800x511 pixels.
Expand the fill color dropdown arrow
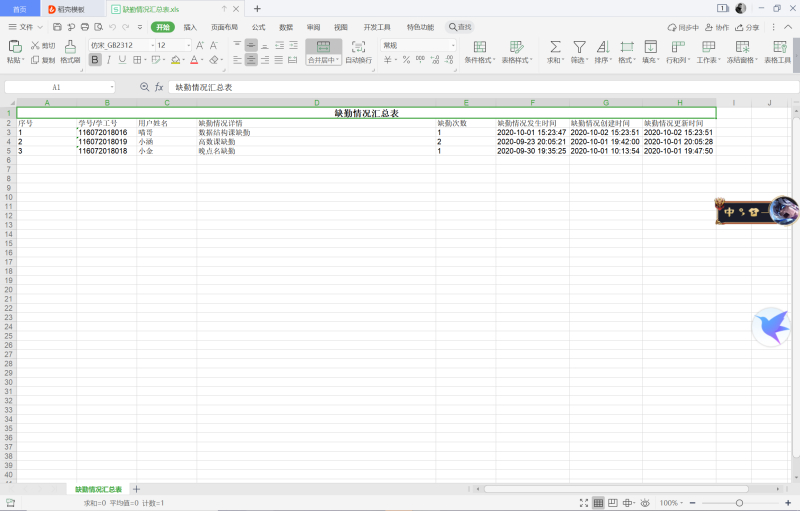tap(184, 60)
